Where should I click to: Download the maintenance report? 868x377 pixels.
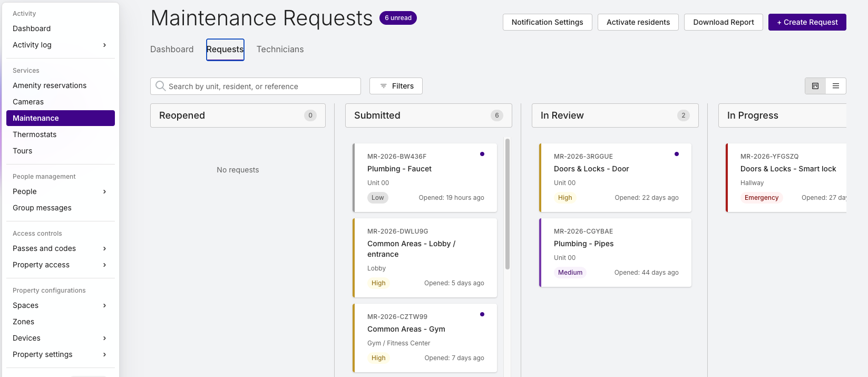tap(724, 22)
